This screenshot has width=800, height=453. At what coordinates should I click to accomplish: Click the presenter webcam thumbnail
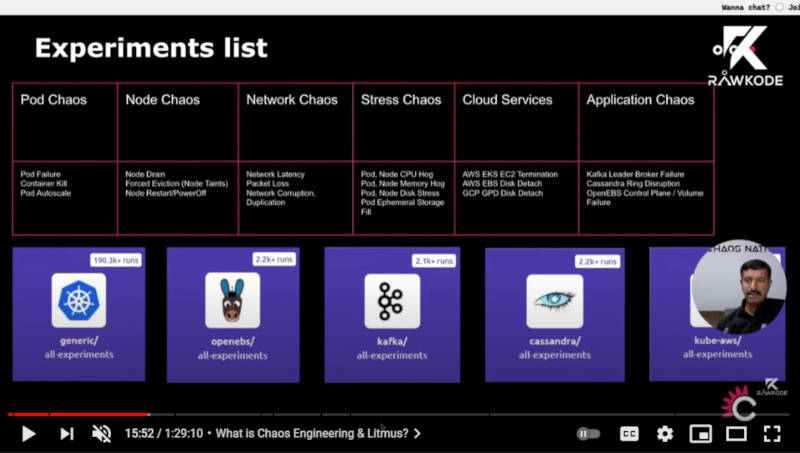coord(738,286)
